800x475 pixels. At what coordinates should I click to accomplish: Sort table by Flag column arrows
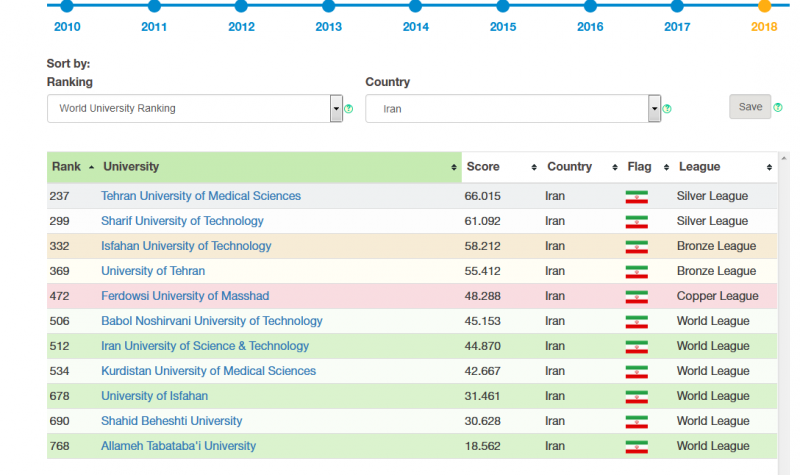666,167
